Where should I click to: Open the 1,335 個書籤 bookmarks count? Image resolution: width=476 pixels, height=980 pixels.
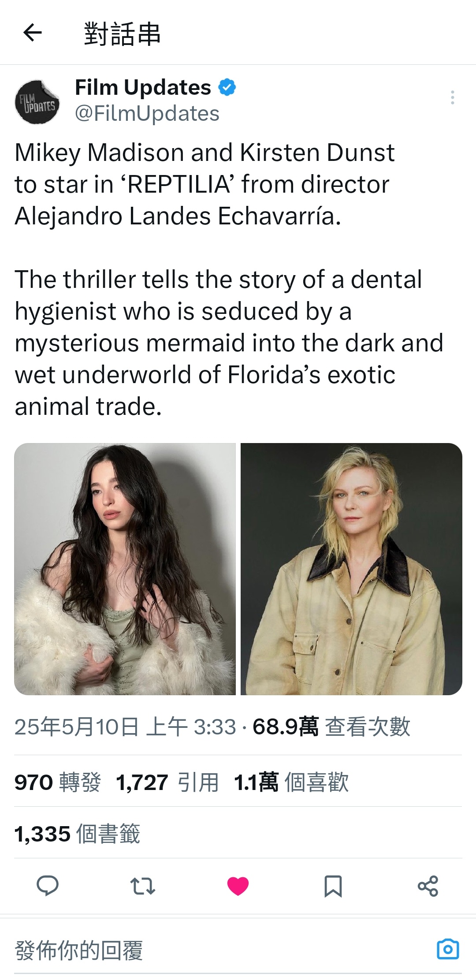point(78,834)
